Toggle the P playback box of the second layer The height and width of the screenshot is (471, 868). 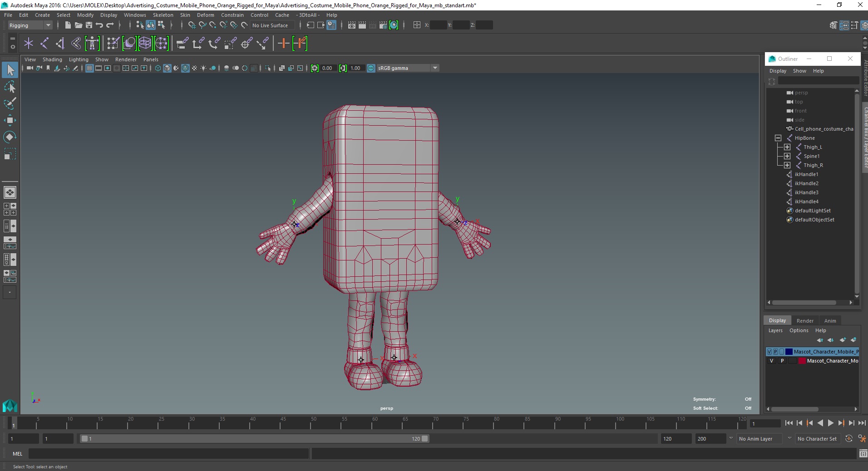pos(782,361)
